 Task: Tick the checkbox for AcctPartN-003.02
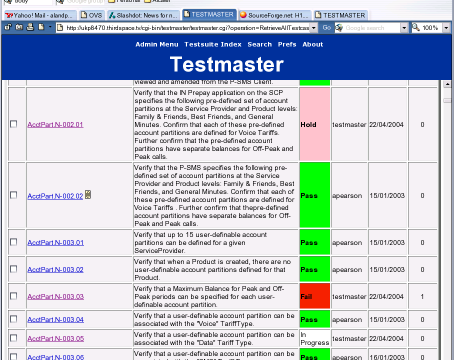pos(14,269)
